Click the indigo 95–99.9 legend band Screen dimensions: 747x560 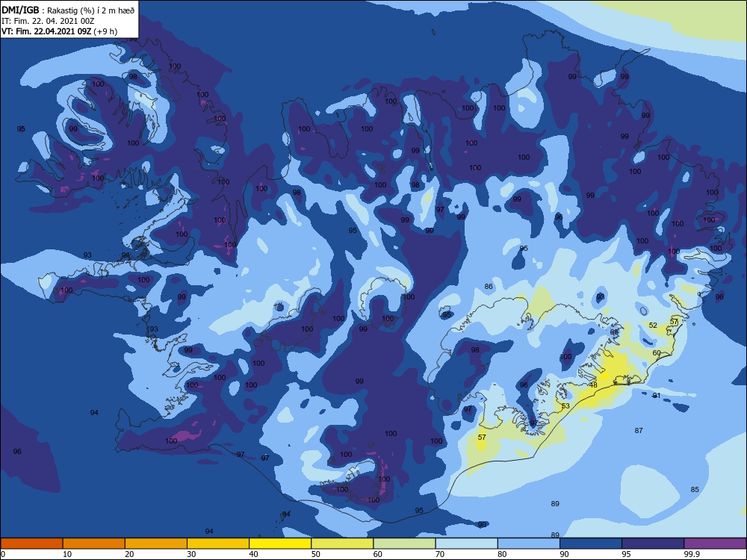pos(653,544)
